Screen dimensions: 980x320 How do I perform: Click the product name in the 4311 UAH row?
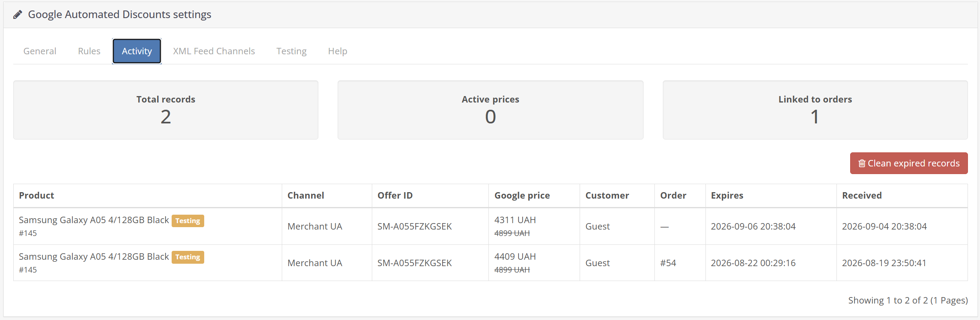tap(94, 220)
